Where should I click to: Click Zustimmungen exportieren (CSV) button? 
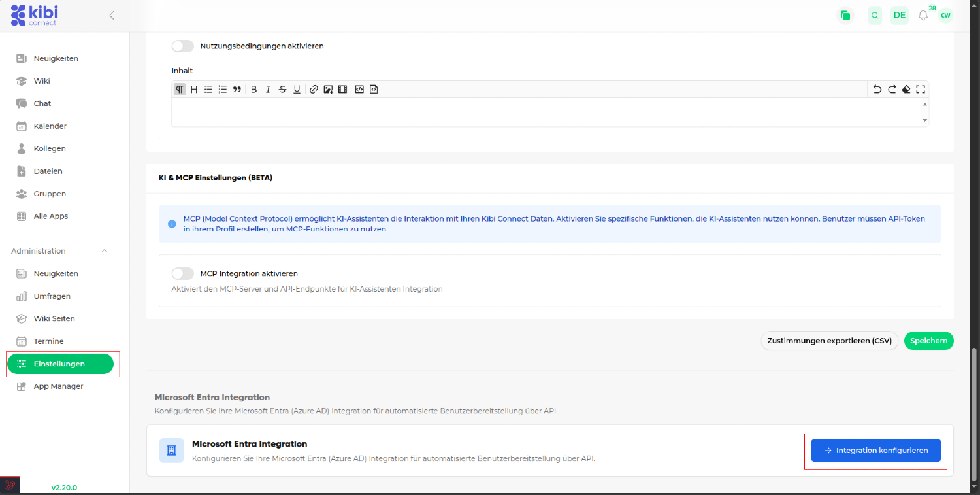coord(829,341)
